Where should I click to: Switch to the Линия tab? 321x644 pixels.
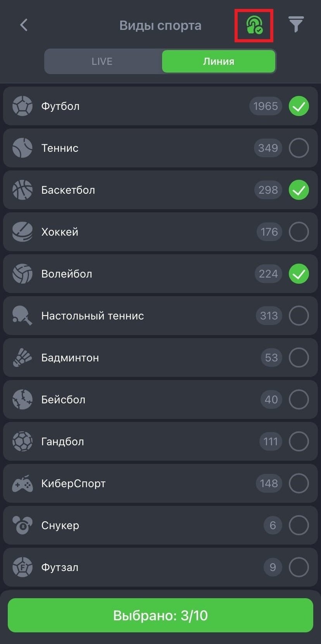(219, 61)
